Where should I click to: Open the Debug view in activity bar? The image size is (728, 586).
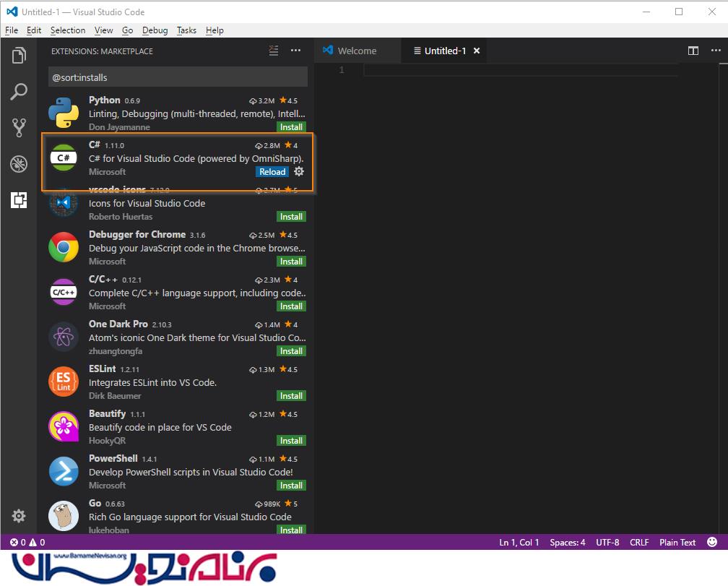pos(19,164)
